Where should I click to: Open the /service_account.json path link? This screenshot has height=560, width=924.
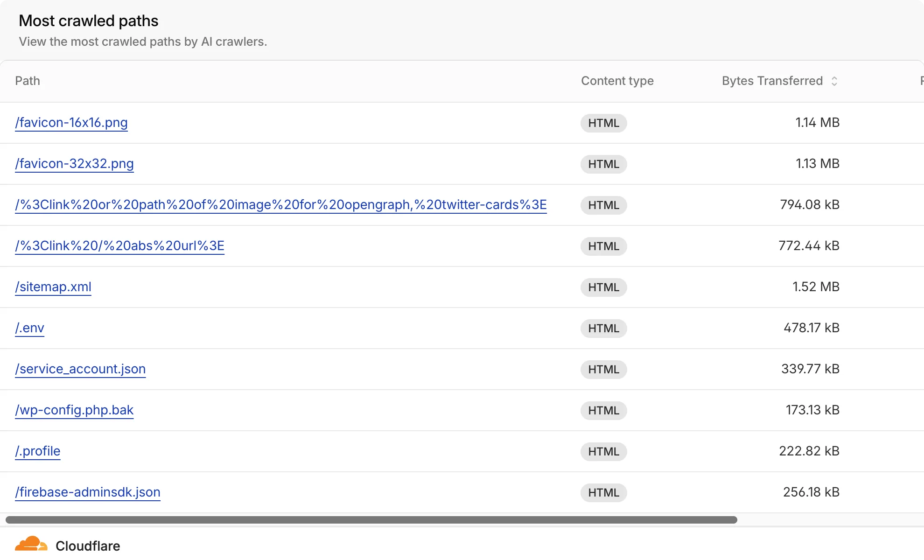coord(80,369)
